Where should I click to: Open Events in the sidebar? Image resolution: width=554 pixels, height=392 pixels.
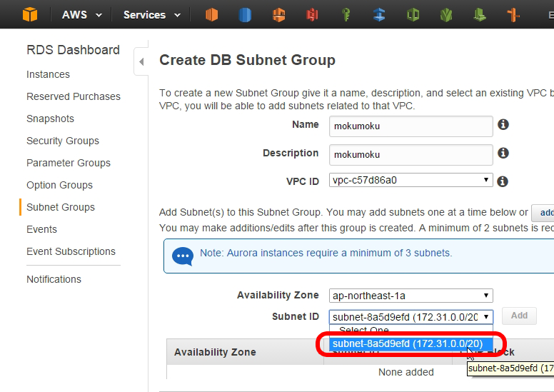coord(41,229)
